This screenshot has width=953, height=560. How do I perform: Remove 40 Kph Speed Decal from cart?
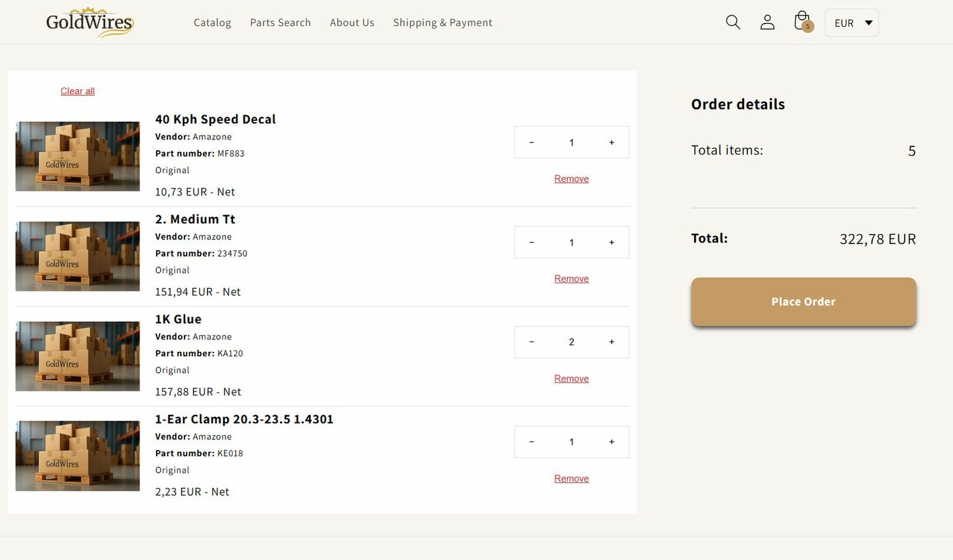click(x=571, y=179)
